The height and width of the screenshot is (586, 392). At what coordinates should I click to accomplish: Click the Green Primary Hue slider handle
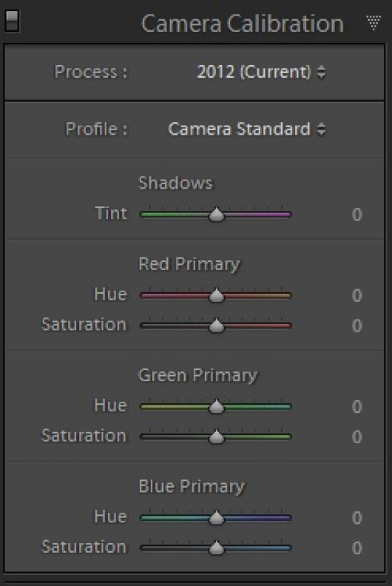[x=217, y=406]
